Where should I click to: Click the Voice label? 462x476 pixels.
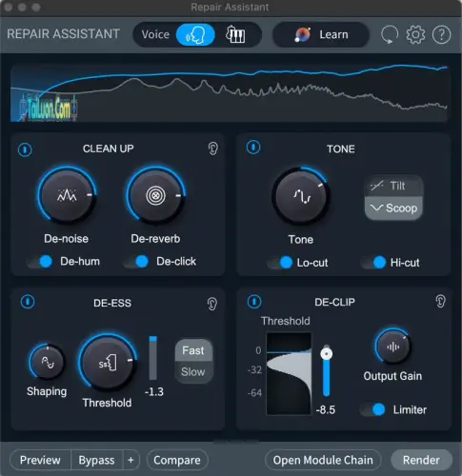pyautogui.click(x=155, y=34)
